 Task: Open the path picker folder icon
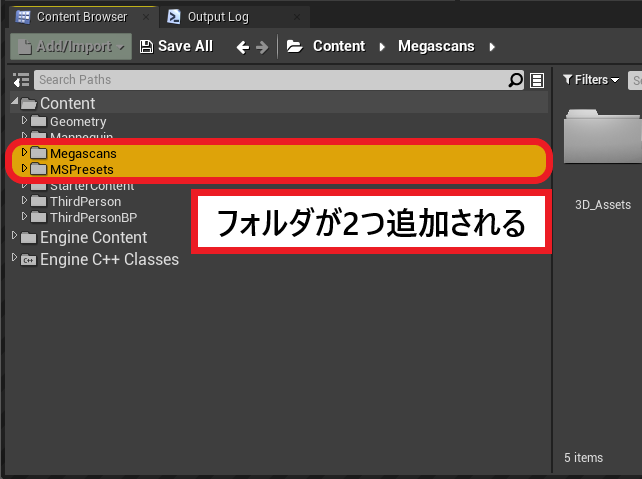pos(294,46)
